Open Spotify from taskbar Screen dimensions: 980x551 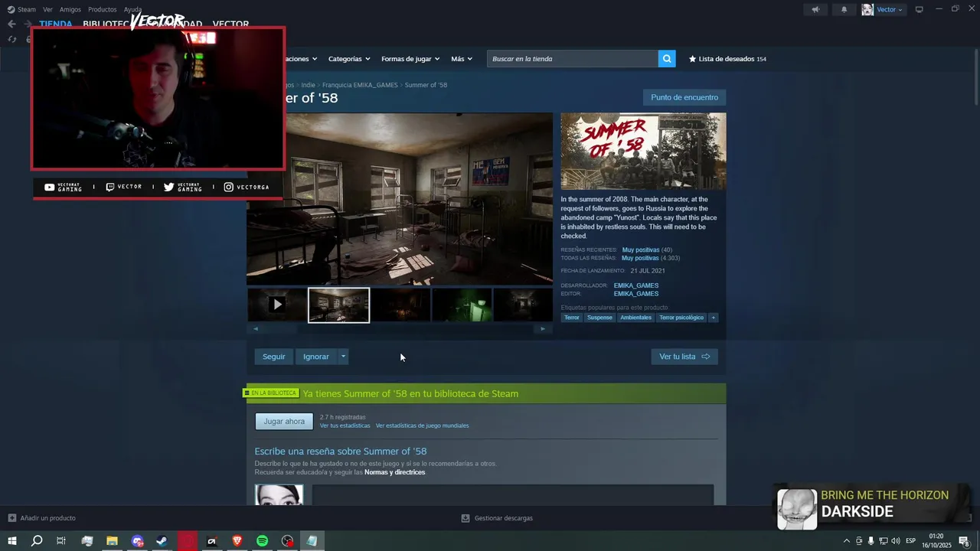262,541
